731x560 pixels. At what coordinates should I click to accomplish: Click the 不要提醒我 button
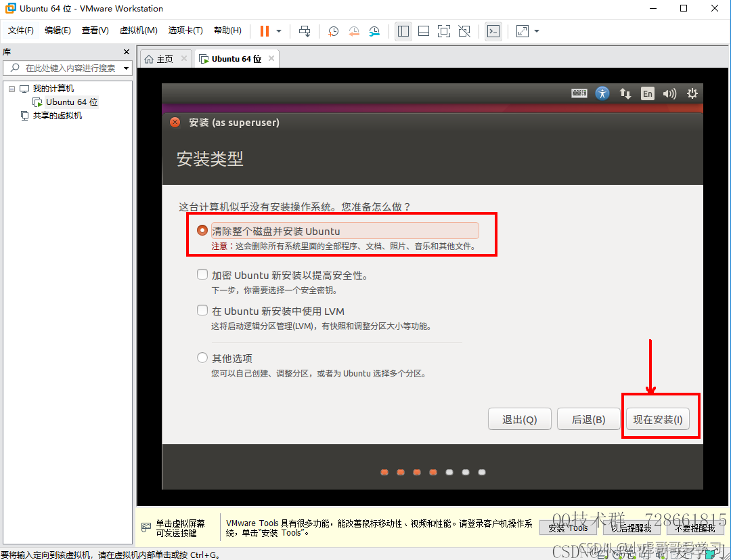point(694,527)
